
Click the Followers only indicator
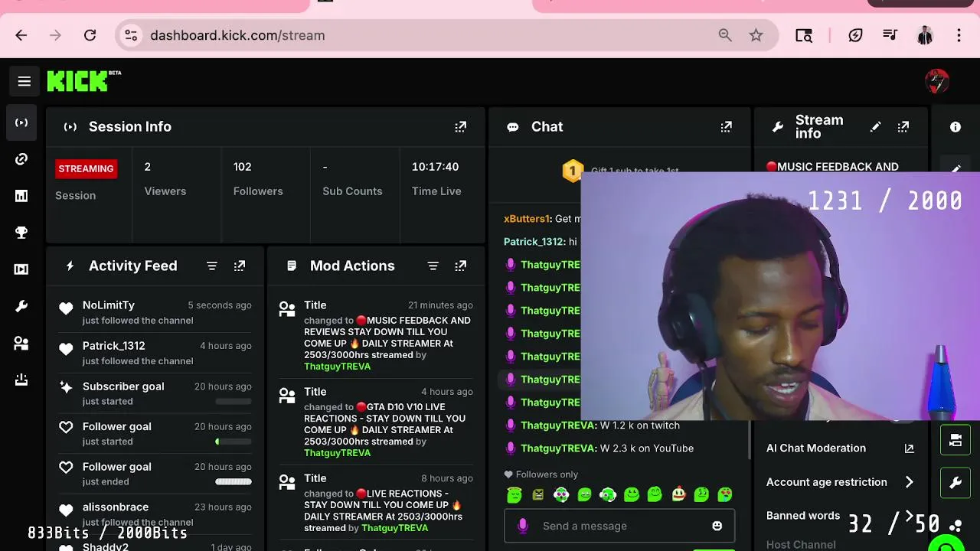click(x=541, y=474)
